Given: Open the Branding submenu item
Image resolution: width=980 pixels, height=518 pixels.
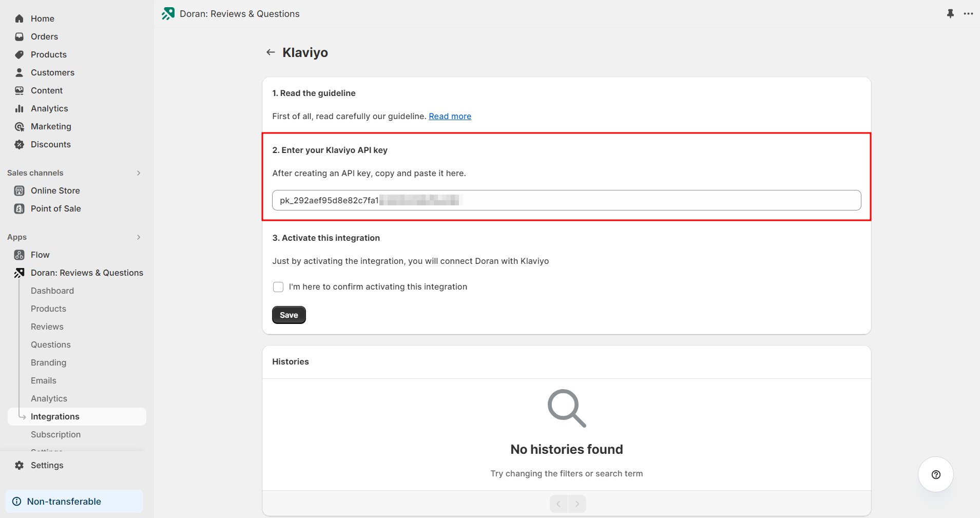Looking at the screenshot, I should (48, 362).
